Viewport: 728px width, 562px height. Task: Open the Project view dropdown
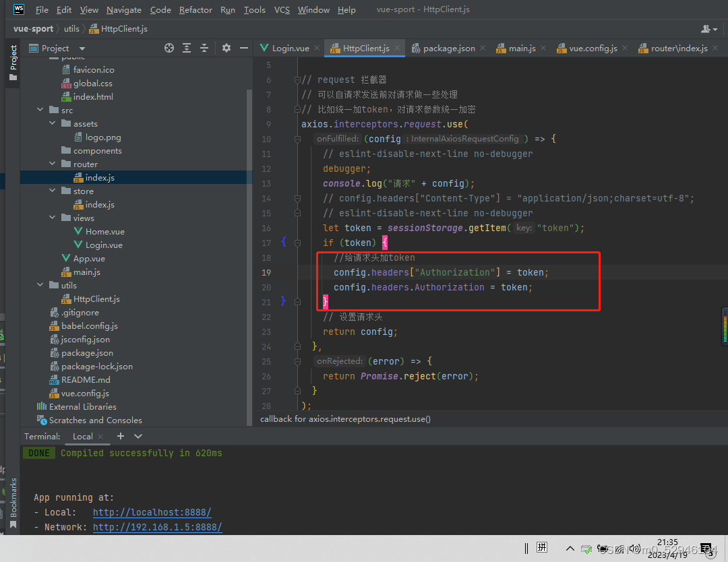[82, 49]
